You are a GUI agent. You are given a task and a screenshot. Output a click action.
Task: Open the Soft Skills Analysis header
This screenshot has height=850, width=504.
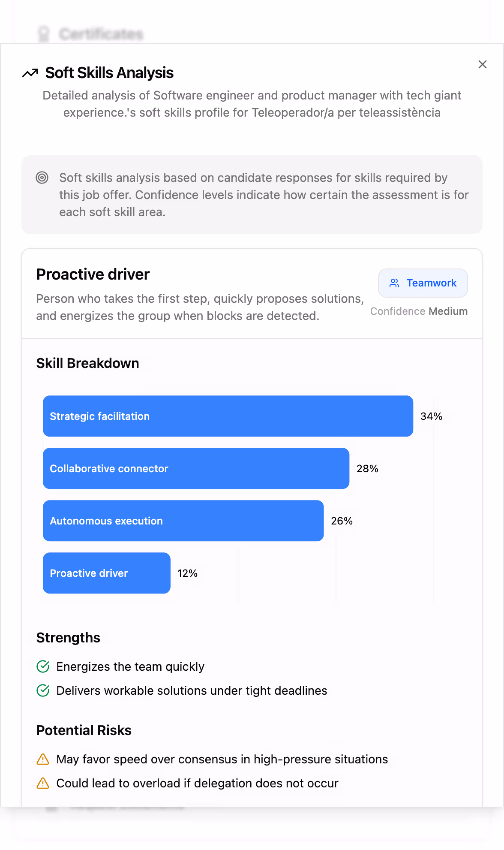click(x=109, y=72)
